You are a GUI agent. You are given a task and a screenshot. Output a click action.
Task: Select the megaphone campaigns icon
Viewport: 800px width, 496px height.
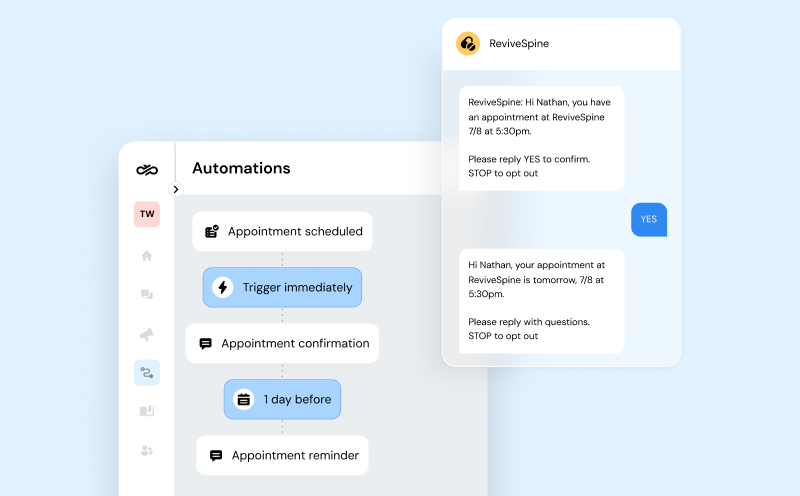point(147,334)
